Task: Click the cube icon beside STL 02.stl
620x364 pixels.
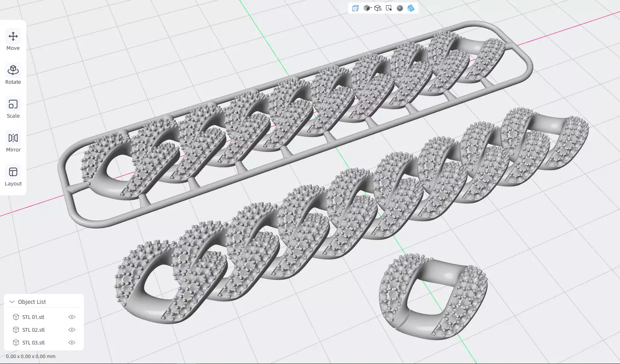Action: (x=16, y=330)
